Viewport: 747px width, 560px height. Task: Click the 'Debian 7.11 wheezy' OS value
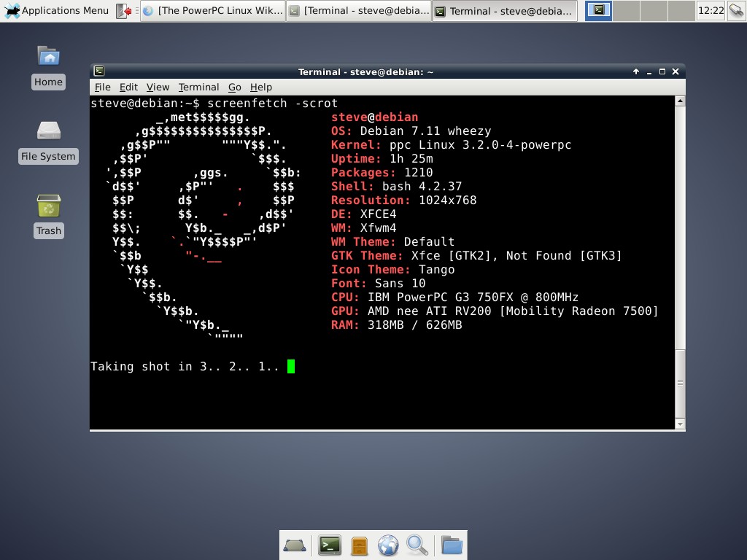425,131
